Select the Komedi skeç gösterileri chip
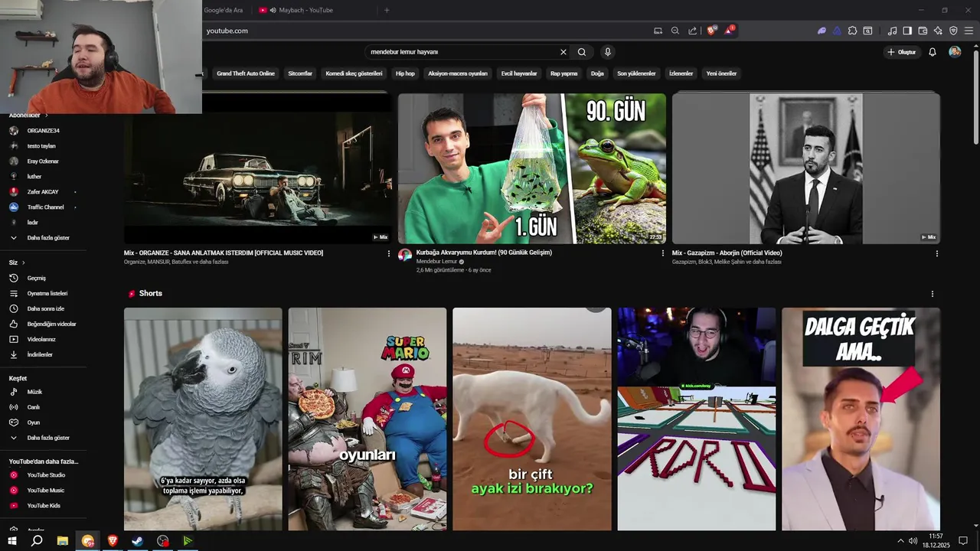 click(x=354, y=73)
